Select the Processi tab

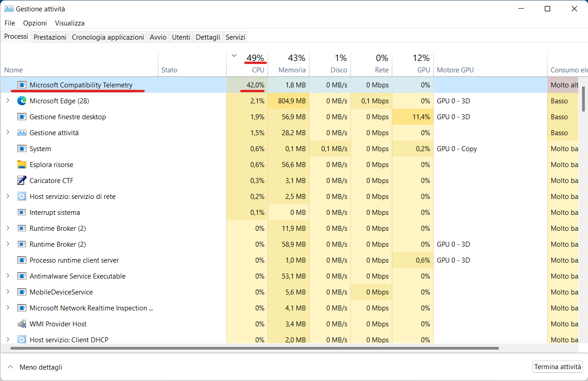pos(16,36)
